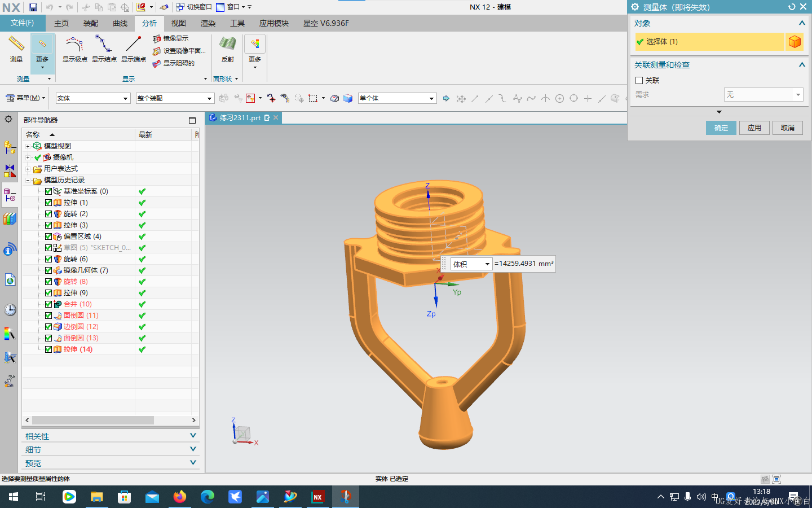Uncheck the 拉伸 (1) feature checkbox
Screen dimensions: 812x508
(48, 203)
